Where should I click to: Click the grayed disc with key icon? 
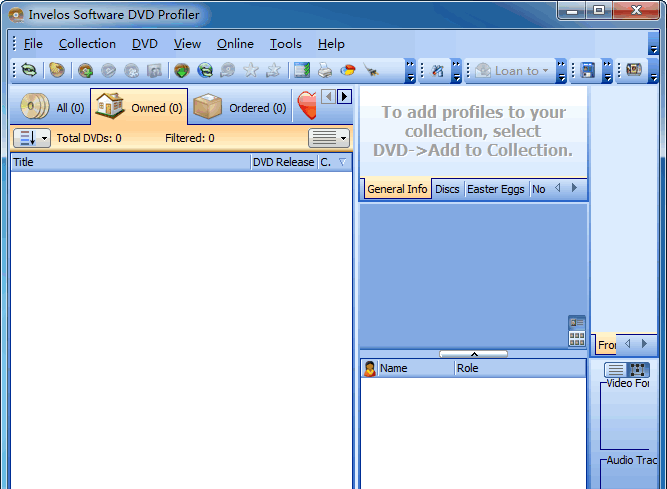228,71
